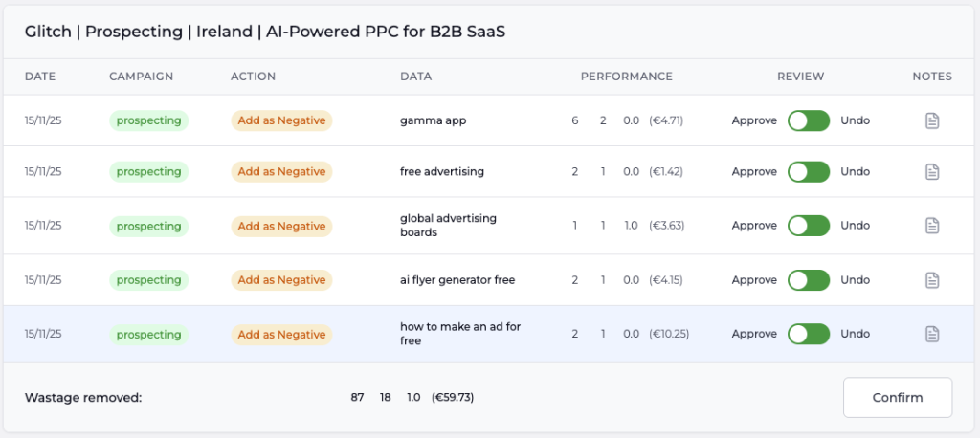
Task: Click the Performance column header
Action: [626, 77]
